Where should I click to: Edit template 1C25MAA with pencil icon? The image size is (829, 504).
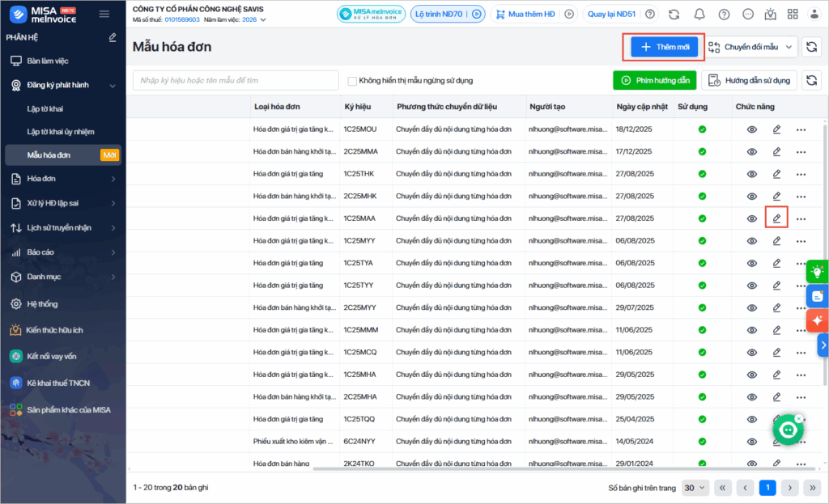click(776, 218)
